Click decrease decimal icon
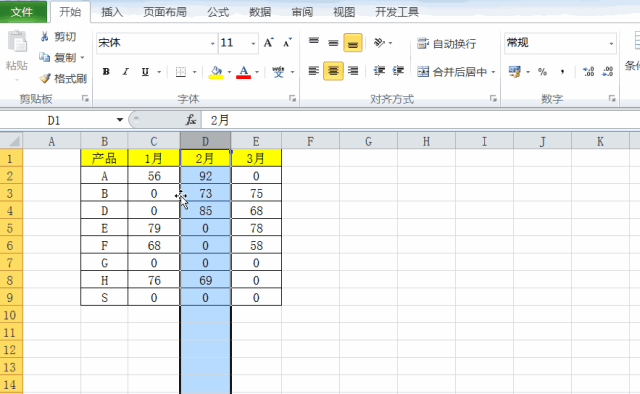 pos(608,72)
